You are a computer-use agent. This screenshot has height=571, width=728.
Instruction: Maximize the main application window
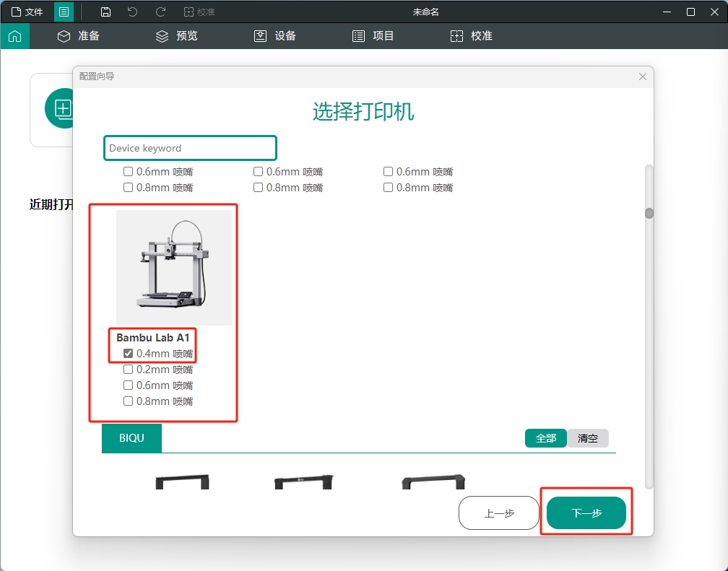click(x=691, y=12)
